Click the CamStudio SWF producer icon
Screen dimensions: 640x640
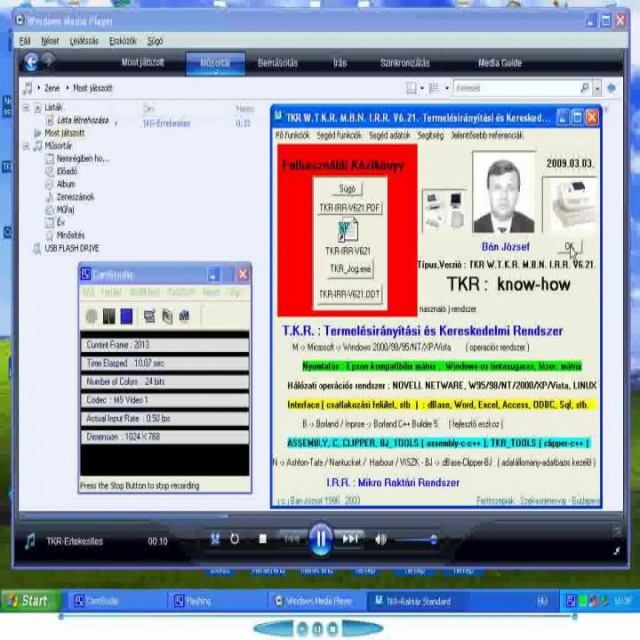click(x=184, y=316)
